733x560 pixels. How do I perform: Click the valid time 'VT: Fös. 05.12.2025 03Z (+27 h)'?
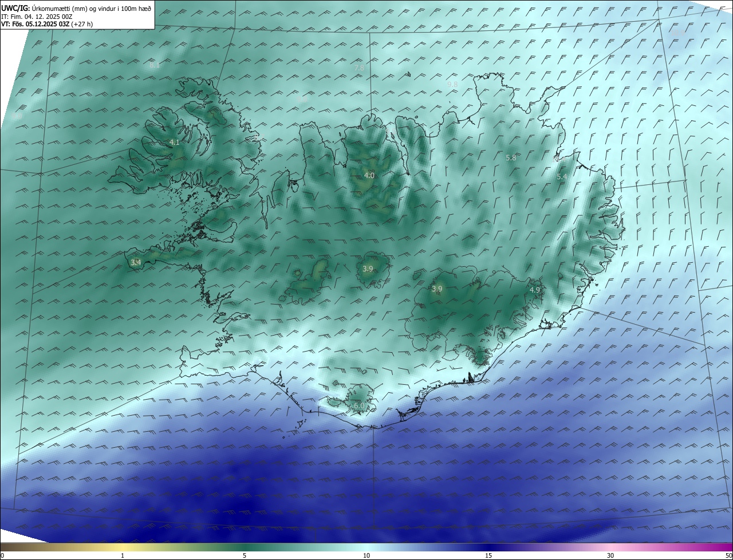(47, 24)
